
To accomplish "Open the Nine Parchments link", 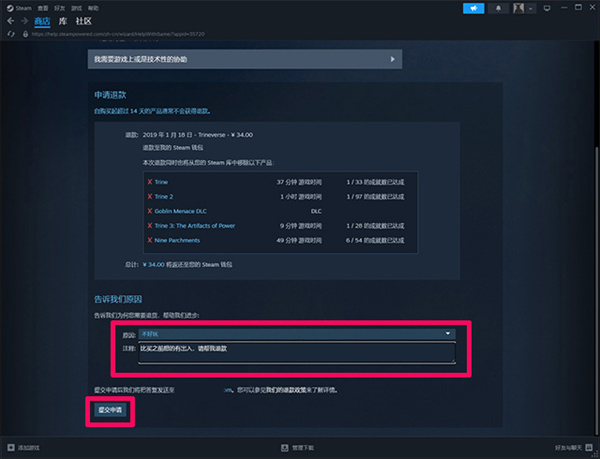I will click(177, 240).
